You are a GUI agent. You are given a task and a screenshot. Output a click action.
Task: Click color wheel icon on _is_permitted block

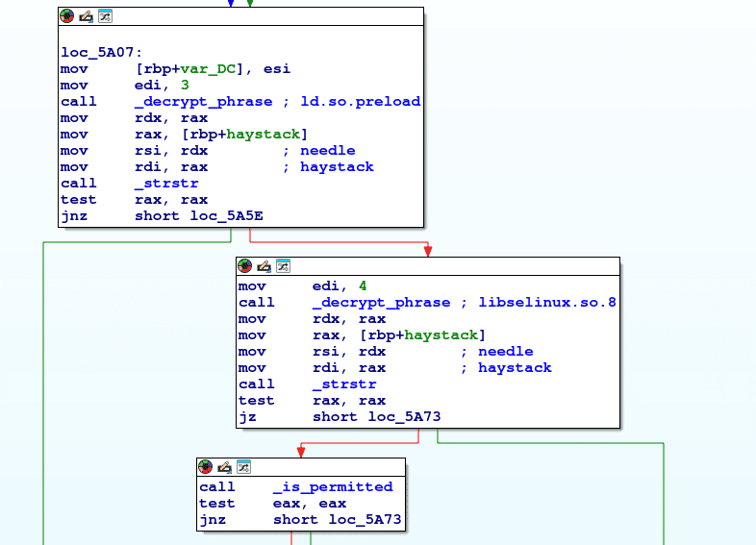click(206, 467)
